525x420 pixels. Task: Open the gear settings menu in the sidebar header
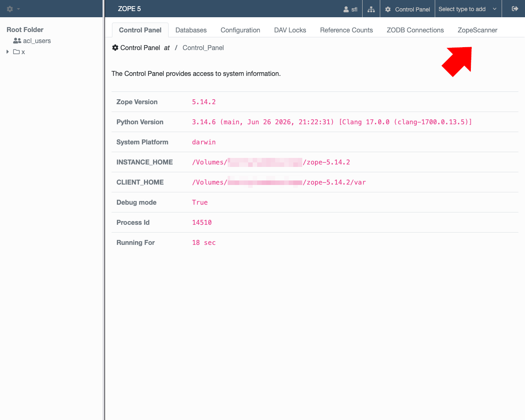pyautogui.click(x=10, y=9)
